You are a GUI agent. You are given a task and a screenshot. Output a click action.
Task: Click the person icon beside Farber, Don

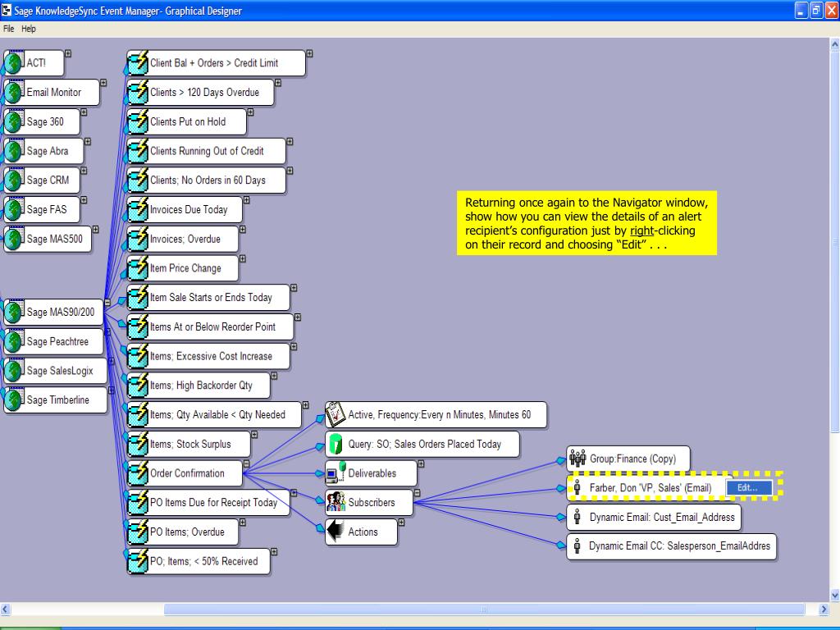577,487
